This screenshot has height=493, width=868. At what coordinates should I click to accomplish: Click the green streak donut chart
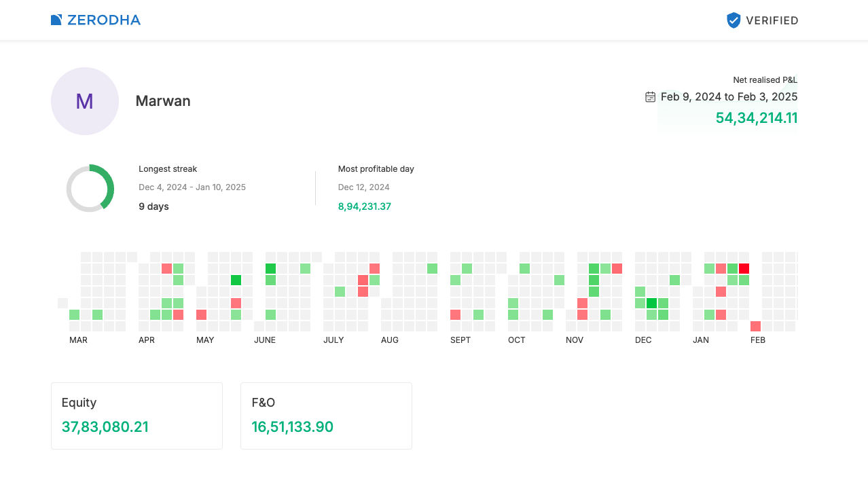tap(90, 188)
